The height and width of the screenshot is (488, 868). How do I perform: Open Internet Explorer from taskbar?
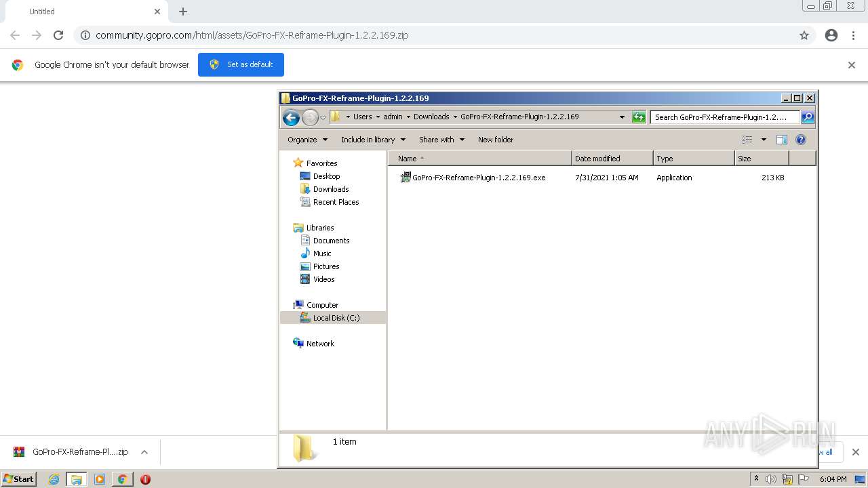(x=54, y=479)
